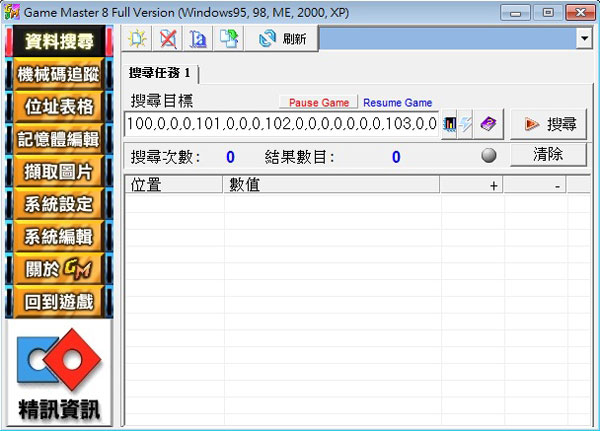Open the 系統設定 system settings section

point(59,204)
